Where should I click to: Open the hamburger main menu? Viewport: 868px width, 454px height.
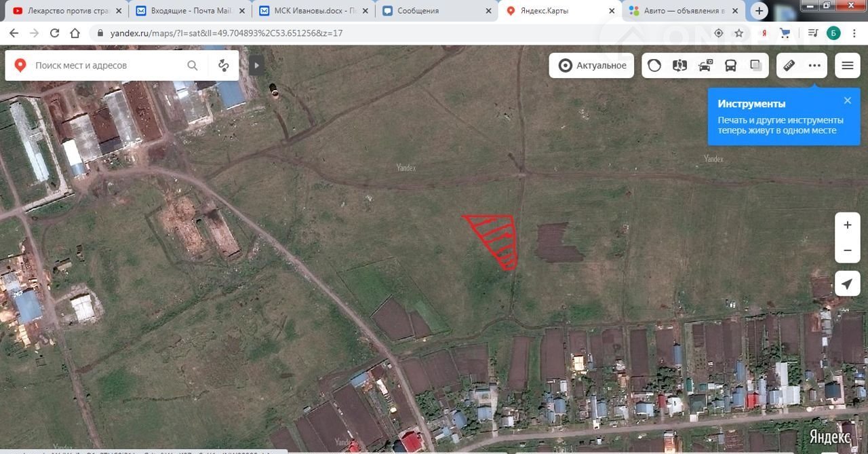tap(848, 66)
